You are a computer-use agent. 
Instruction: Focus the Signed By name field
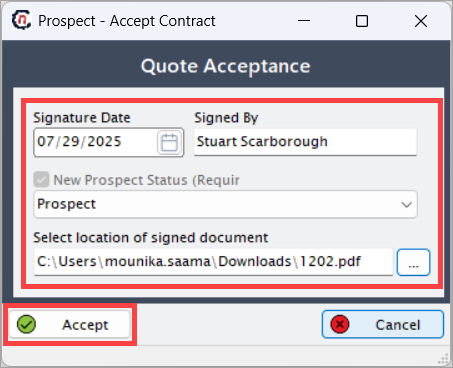[x=305, y=142]
